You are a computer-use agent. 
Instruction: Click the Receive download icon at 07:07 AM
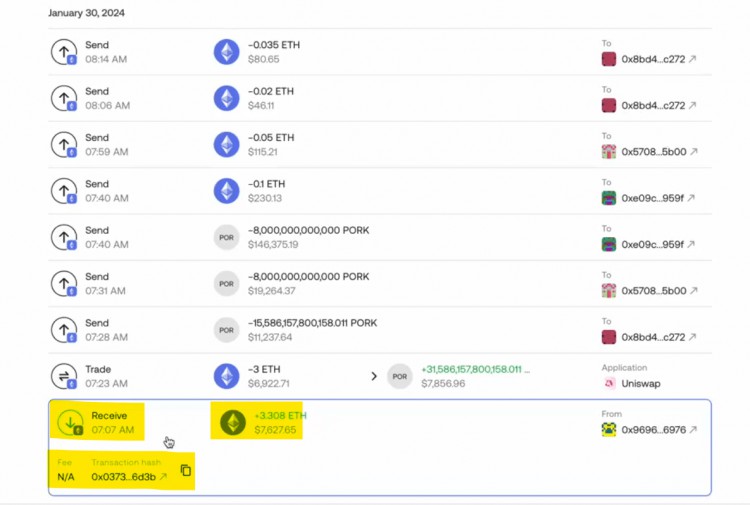[70, 423]
